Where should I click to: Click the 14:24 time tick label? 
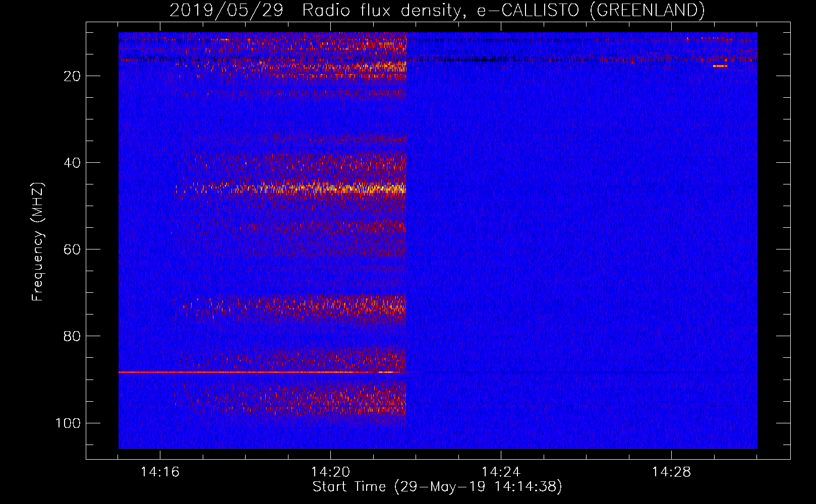click(501, 472)
